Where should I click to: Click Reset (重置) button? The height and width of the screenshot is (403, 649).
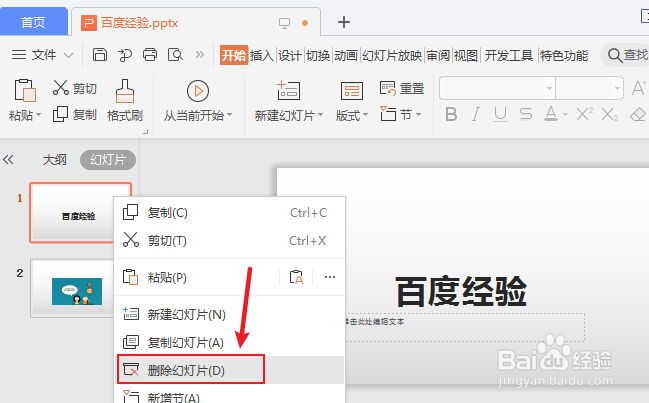point(402,88)
